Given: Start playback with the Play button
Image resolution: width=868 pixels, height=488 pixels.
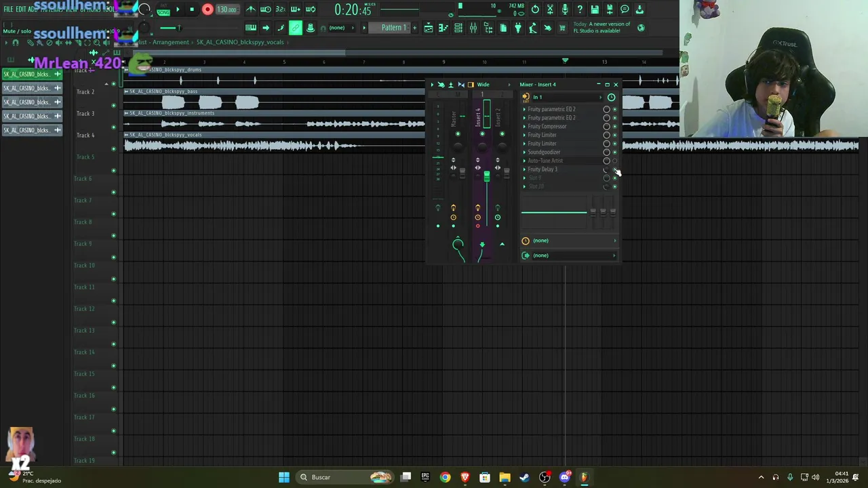Looking at the screenshot, I should pyautogui.click(x=178, y=9).
